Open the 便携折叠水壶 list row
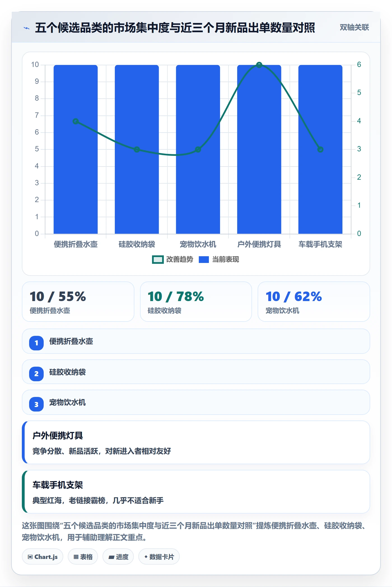Viewport: 392px width, 587px height. pyautogui.click(x=196, y=341)
